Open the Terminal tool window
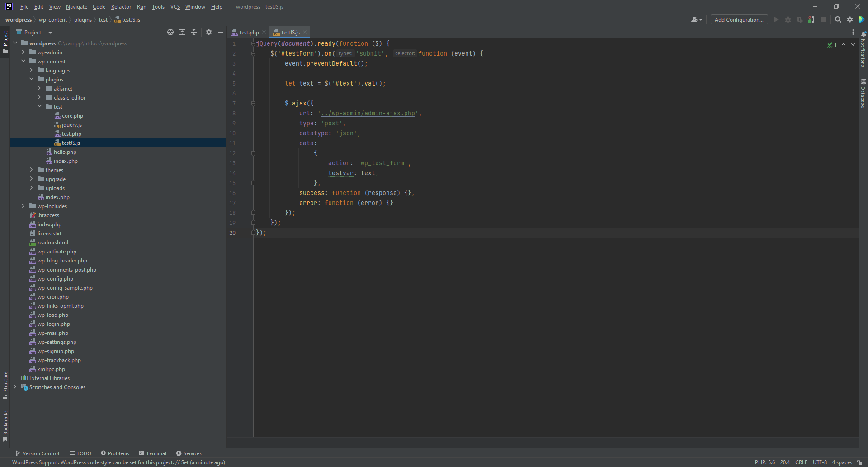 click(x=153, y=453)
